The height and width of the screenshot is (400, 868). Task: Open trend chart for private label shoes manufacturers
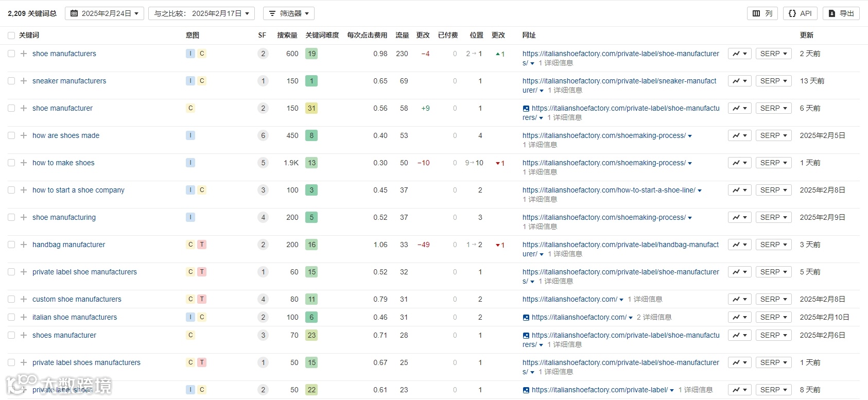740,362
